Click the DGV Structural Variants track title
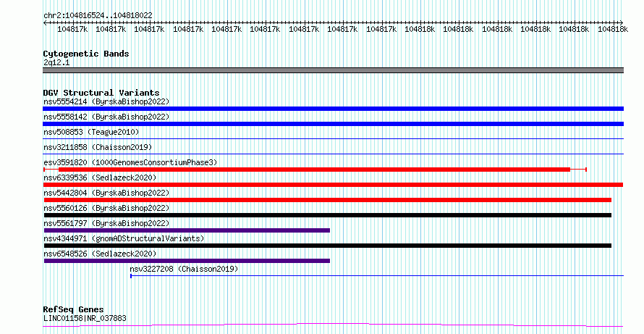This screenshot has height=334, width=644. pyautogui.click(x=101, y=93)
